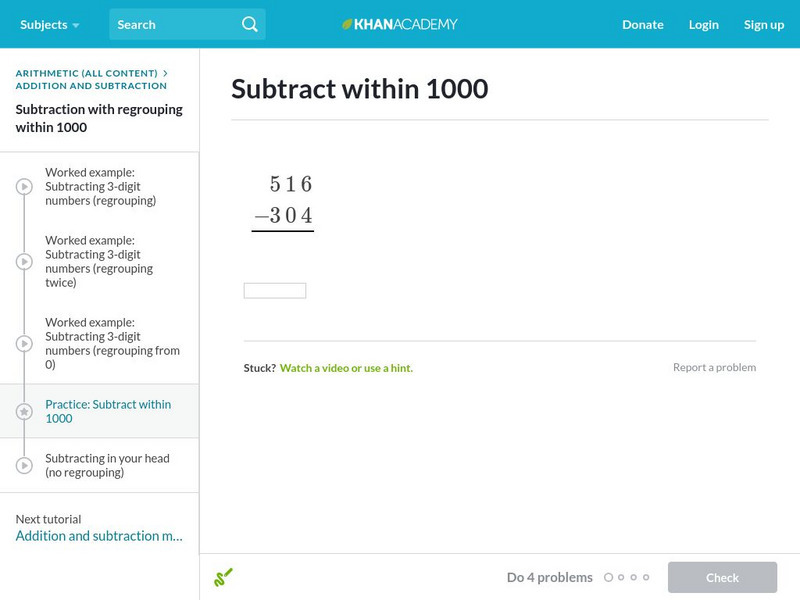Open Addition and subtraction next tutorial link
The height and width of the screenshot is (600, 800).
pos(99,536)
